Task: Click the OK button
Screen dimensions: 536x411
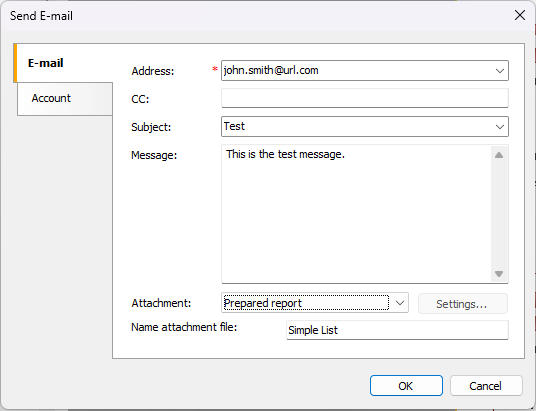Action: tap(406, 386)
